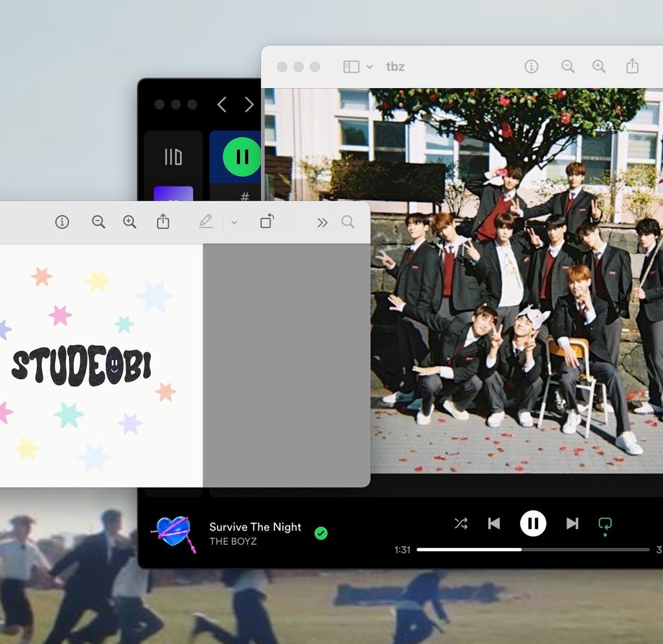Open info inspector in tbz Preview window
This screenshot has width=663, height=644.
[531, 67]
